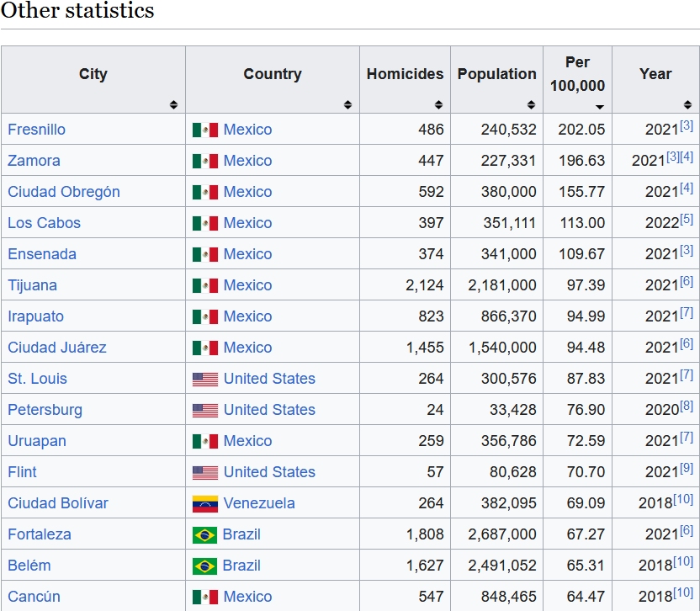This screenshot has width=700, height=611.
Task: Open United States link in Flint row
Action: click(269, 472)
